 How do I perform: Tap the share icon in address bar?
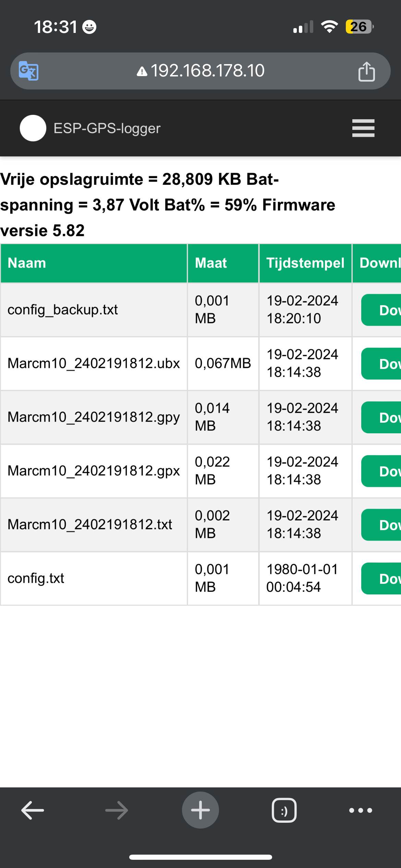(366, 71)
